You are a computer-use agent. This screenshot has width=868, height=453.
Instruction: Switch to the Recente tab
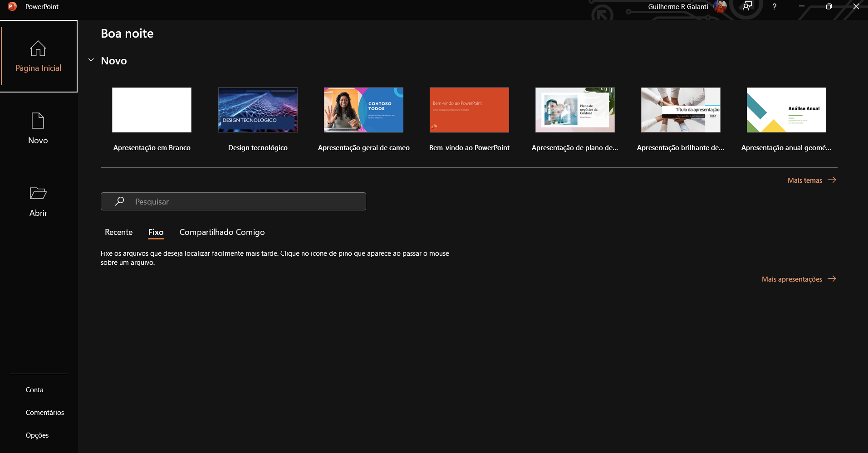[118, 232]
